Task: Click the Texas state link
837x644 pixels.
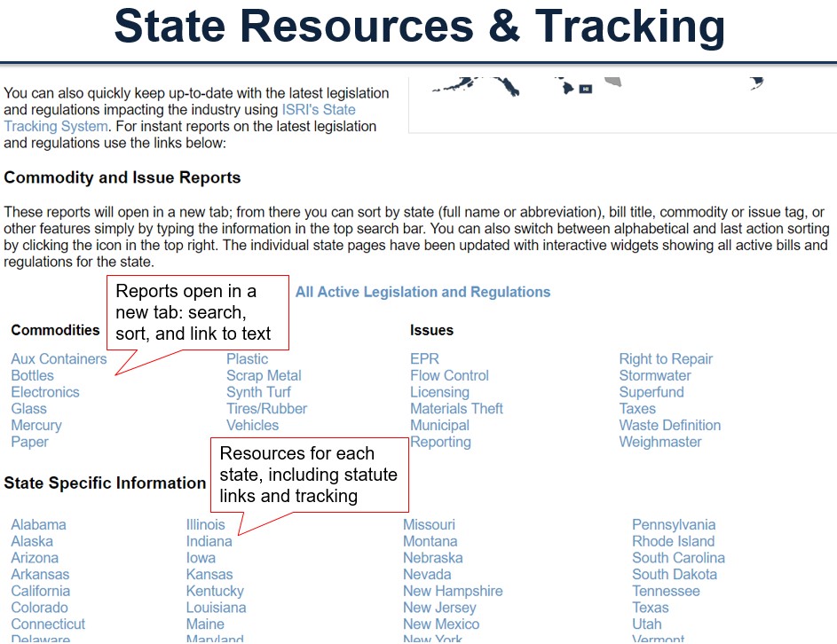Action: [x=651, y=609]
